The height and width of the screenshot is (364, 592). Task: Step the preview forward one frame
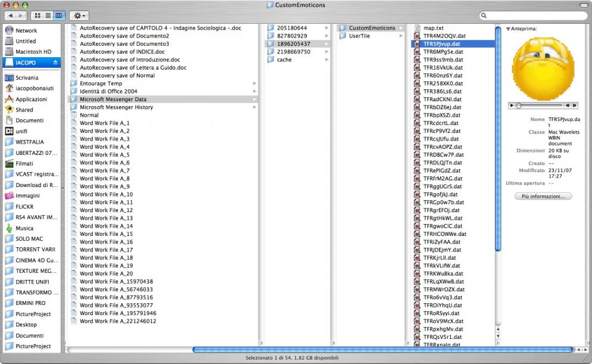(574, 105)
